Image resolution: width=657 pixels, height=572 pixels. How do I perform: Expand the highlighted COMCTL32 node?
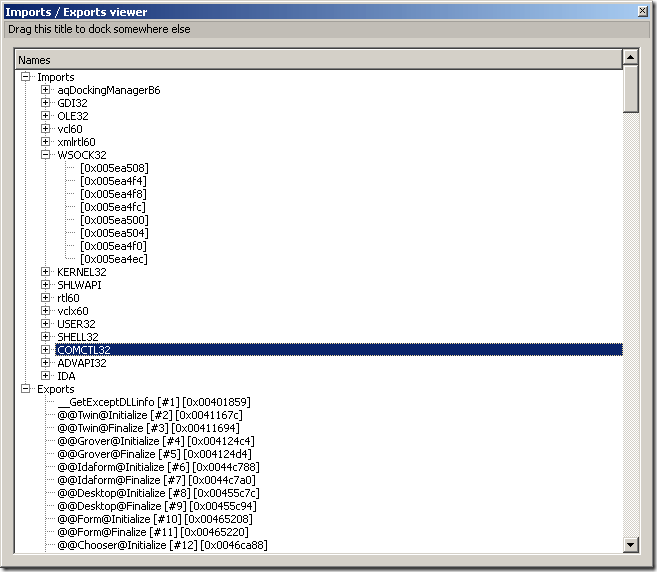pos(46,350)
